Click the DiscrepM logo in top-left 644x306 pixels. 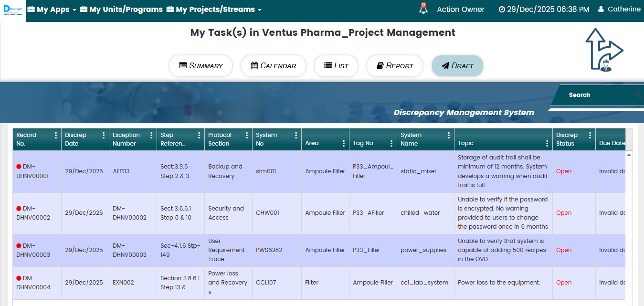[13, 11]
